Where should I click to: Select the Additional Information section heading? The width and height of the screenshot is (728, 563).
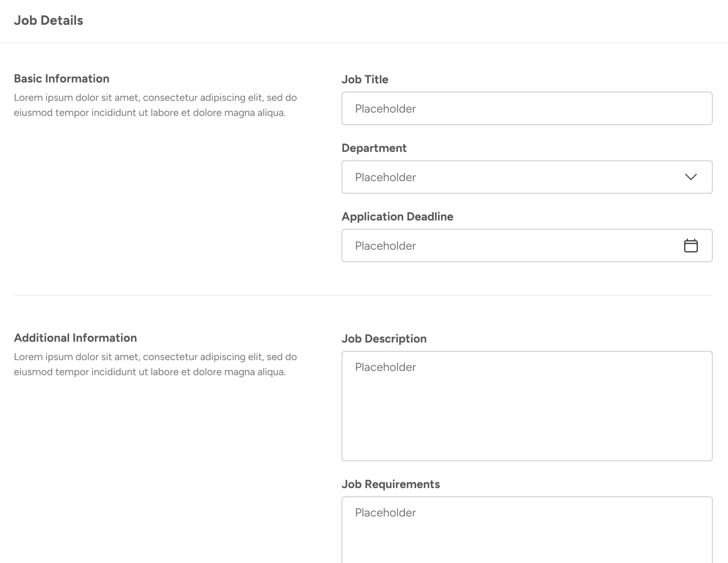(75, 338)
